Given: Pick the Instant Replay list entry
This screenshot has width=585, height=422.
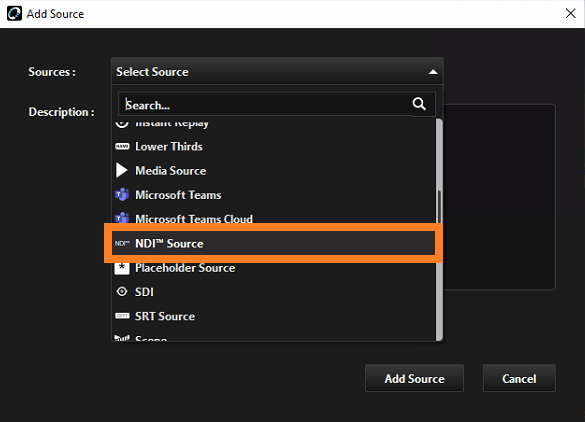Looking at the screenshot, I should [x=273, y=124].
